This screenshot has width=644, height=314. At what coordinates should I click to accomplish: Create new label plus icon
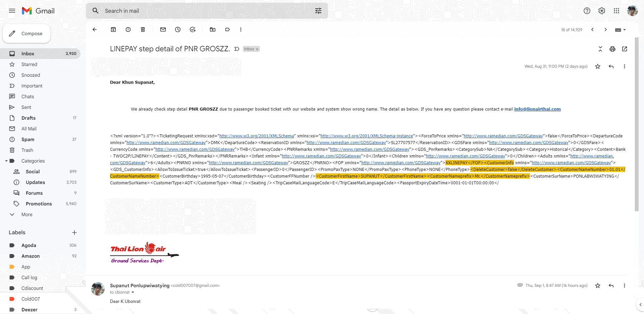pos(74,233)
